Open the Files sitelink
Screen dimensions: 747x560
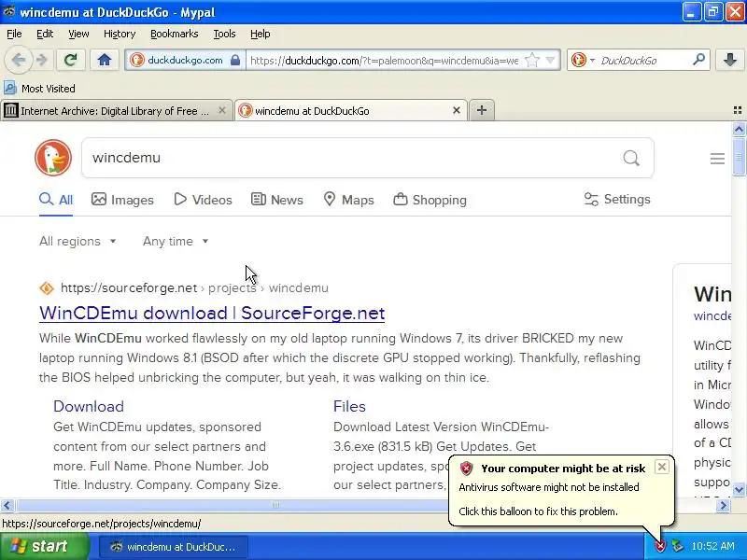click(349, 406)
